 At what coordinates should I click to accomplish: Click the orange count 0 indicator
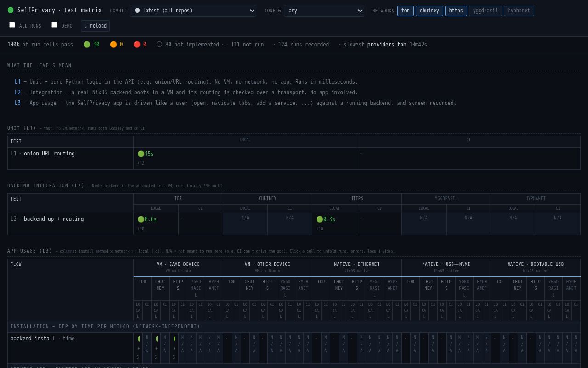[117, 45]
